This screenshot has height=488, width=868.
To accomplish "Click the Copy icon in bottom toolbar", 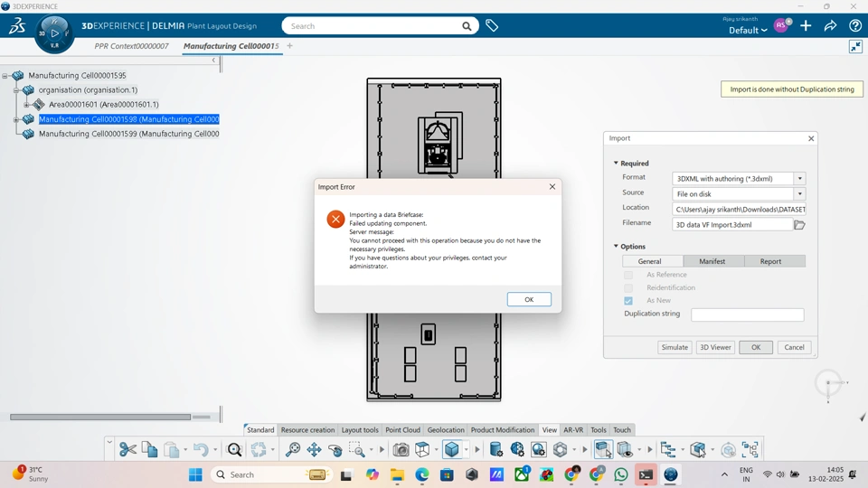I will (149, 449).
